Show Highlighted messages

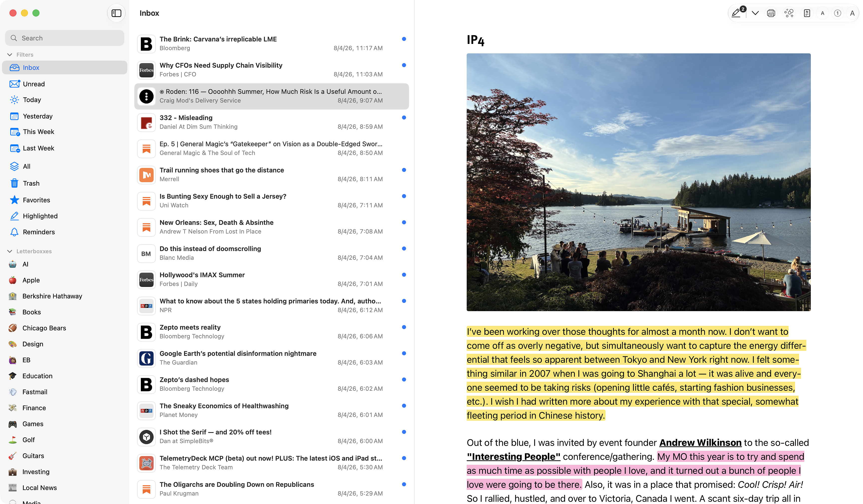pos(64,216)
